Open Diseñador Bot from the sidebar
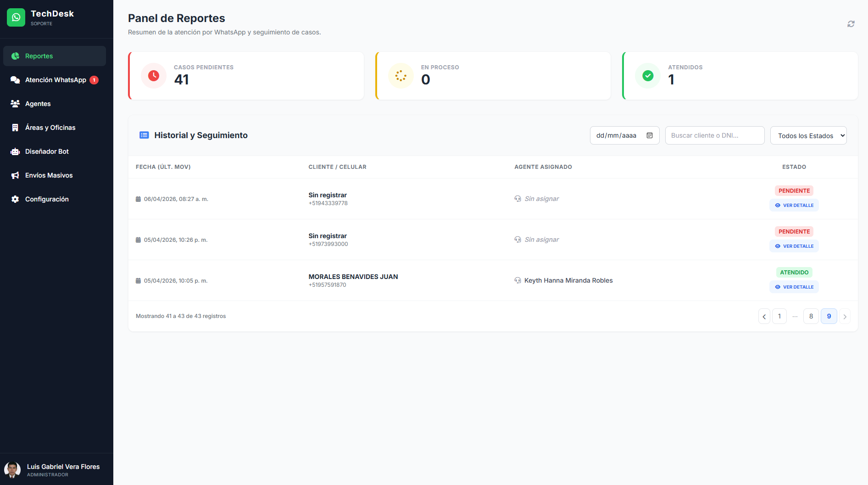The width and height of the screenshot is (868, 485). (x=47, y=151)
